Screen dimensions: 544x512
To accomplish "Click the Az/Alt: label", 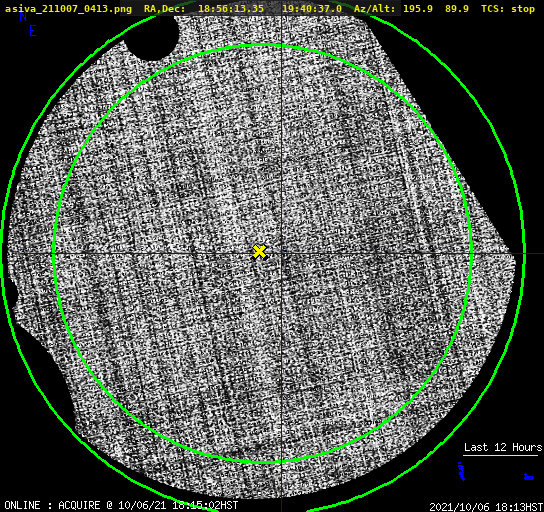I will point(374,9).
